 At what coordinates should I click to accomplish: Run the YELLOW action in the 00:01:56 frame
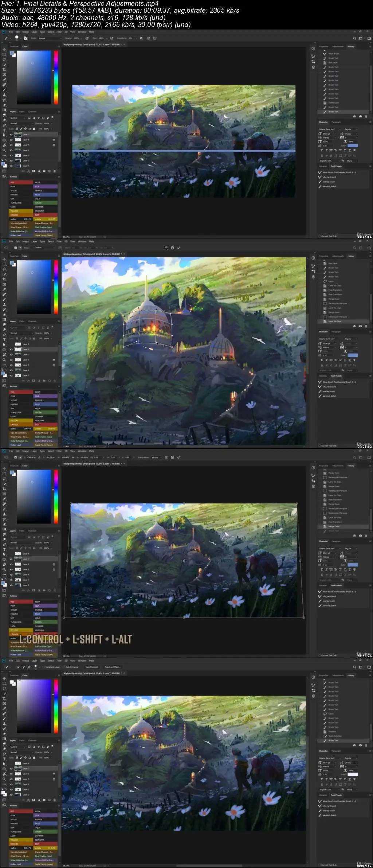21,211
